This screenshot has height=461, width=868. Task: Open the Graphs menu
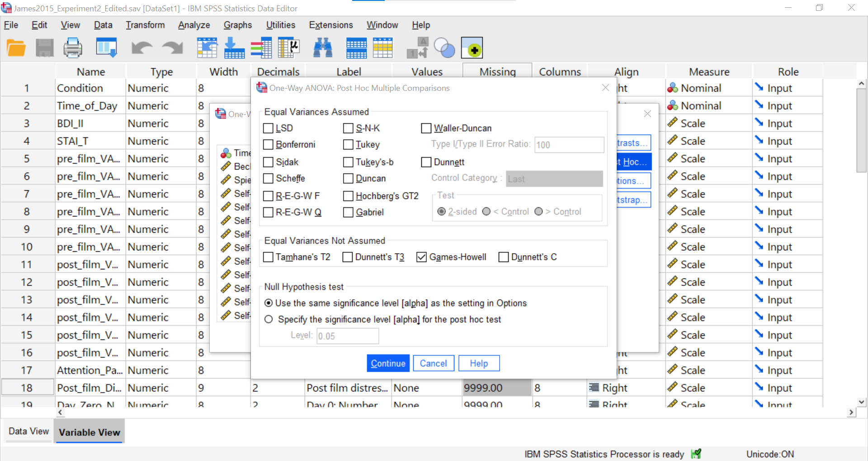point(238,25)
